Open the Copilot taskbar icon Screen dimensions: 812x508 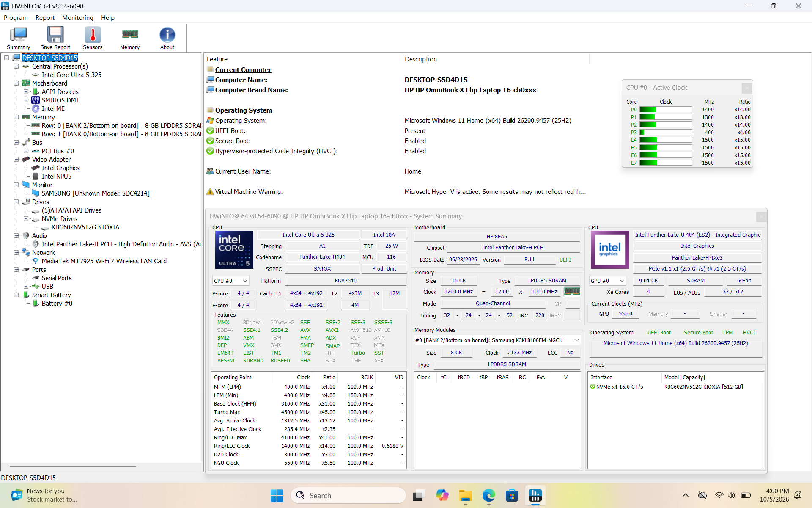coord(442,495)
